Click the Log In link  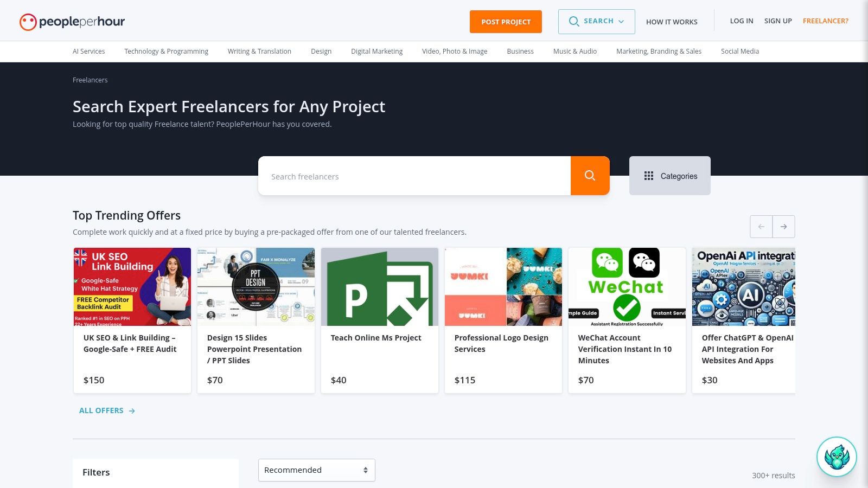[x=741, y=21]
